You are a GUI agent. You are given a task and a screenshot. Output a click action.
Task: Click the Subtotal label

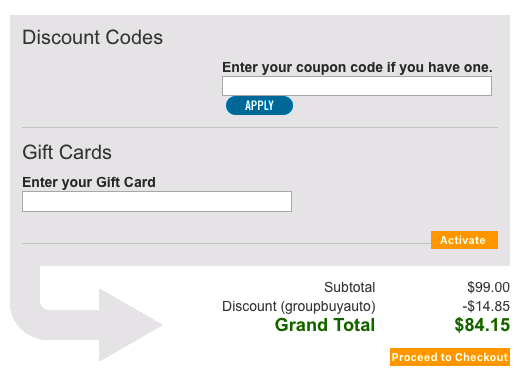[350, 287]
